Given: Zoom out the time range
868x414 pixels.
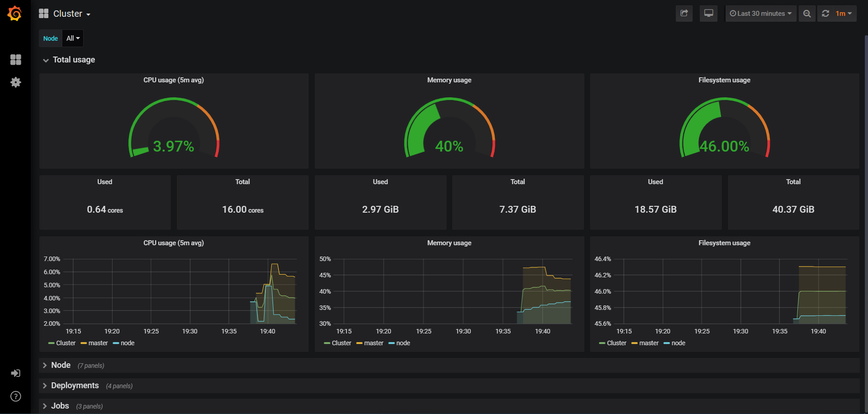Looking at the screenshot, I should [x=807, y=14].
